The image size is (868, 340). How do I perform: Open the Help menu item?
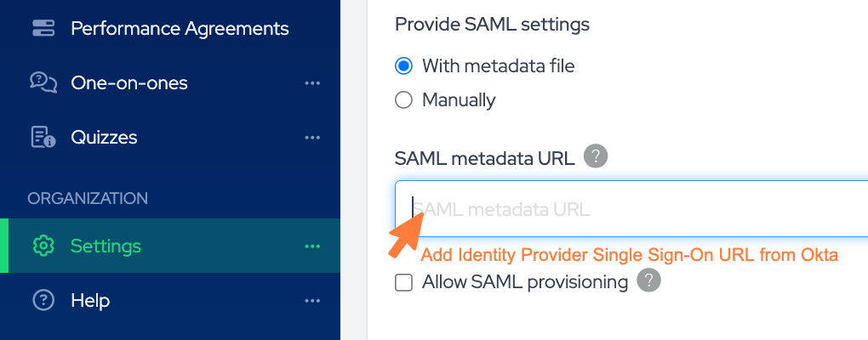pyautogui.click(x=90, y=301)
